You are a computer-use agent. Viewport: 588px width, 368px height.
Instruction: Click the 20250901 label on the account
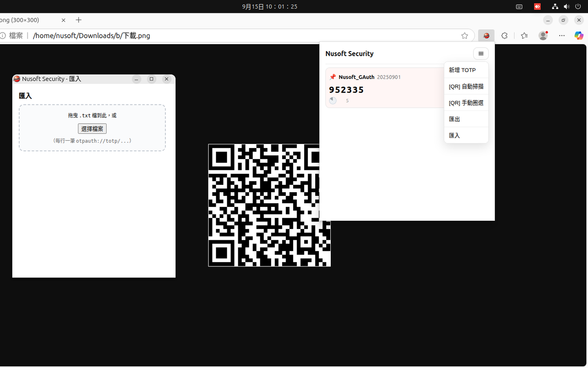(389, 77)
